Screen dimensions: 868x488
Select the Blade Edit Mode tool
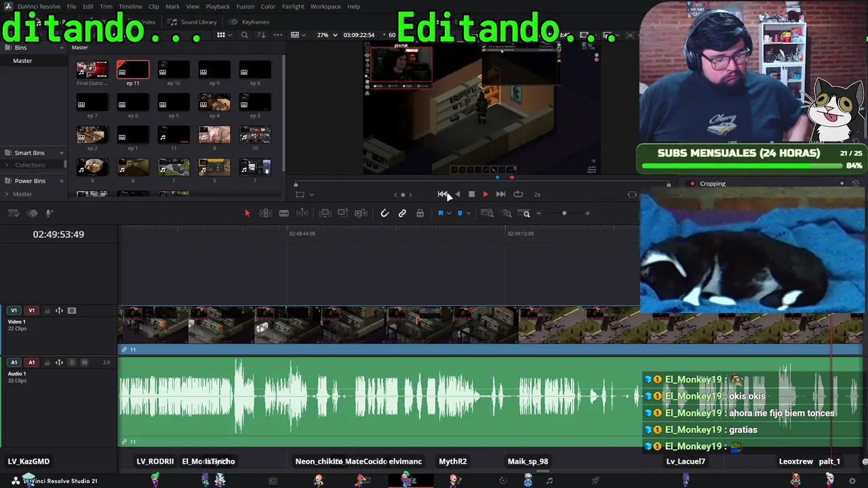point(284,213)
